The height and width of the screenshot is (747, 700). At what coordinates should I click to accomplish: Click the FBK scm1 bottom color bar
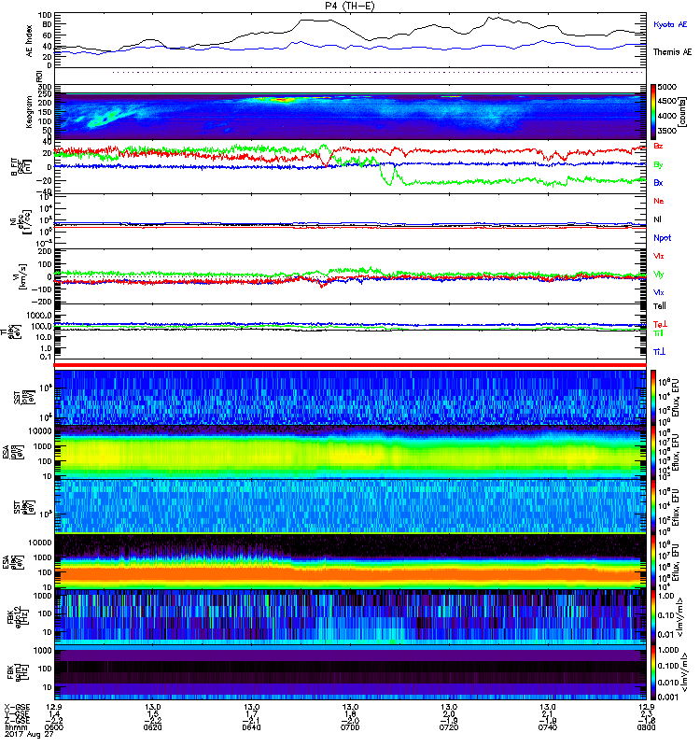click(653, 672)
